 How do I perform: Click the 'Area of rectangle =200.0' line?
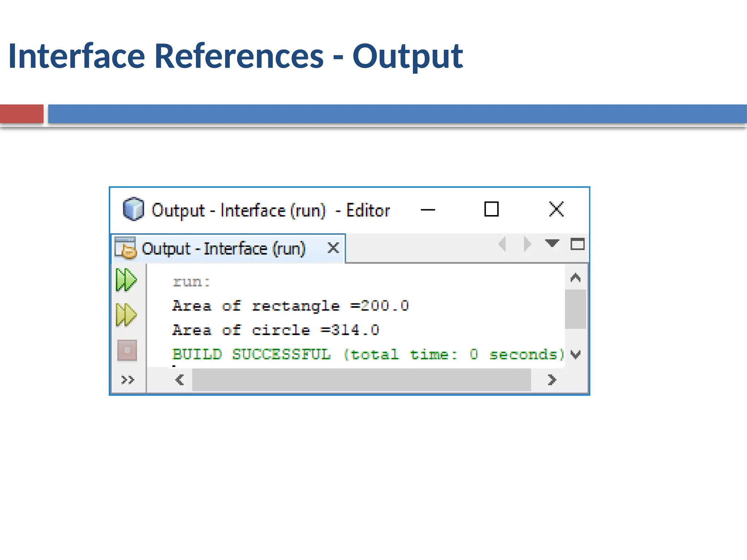pyautogui.click(x=291, y=306)
